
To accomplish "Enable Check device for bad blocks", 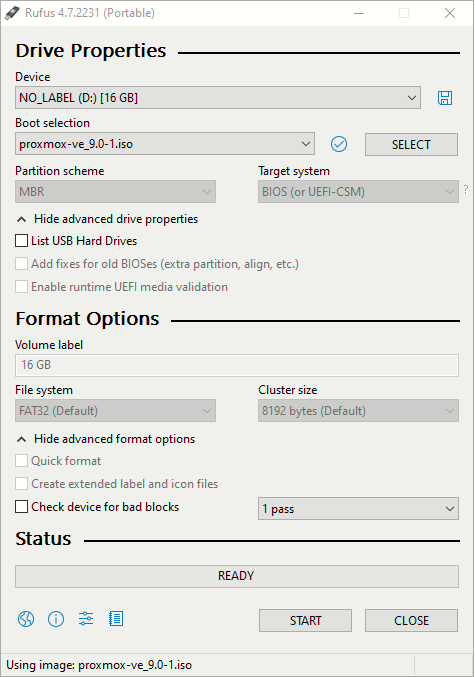I will click(x=22, y=506).
